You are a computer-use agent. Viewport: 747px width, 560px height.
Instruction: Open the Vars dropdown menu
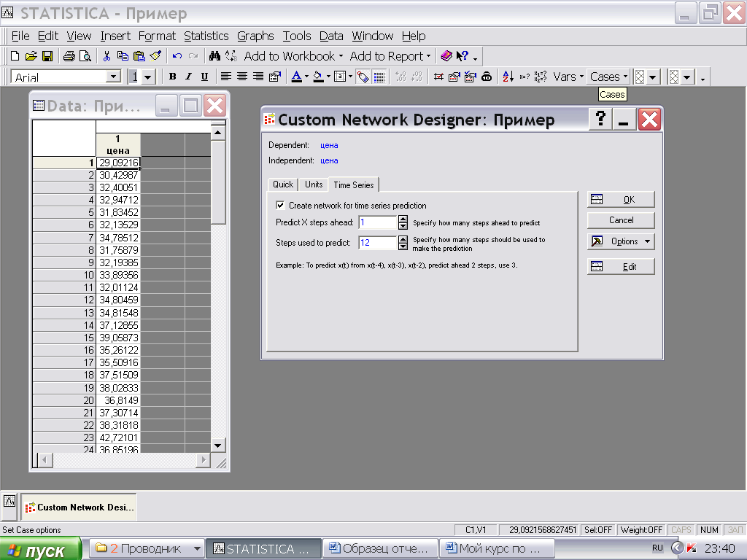click(568, 77)
